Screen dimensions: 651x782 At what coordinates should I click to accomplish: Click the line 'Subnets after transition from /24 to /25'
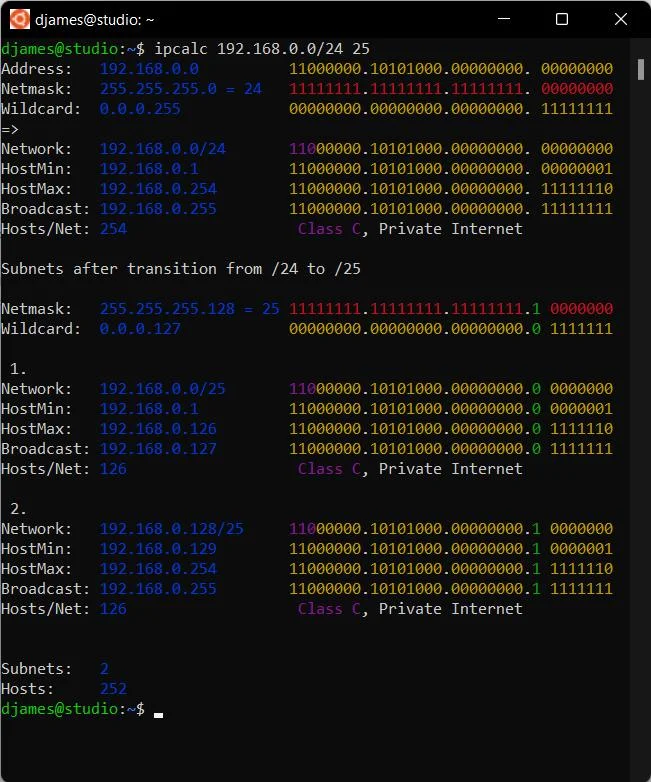pos(181,269)
